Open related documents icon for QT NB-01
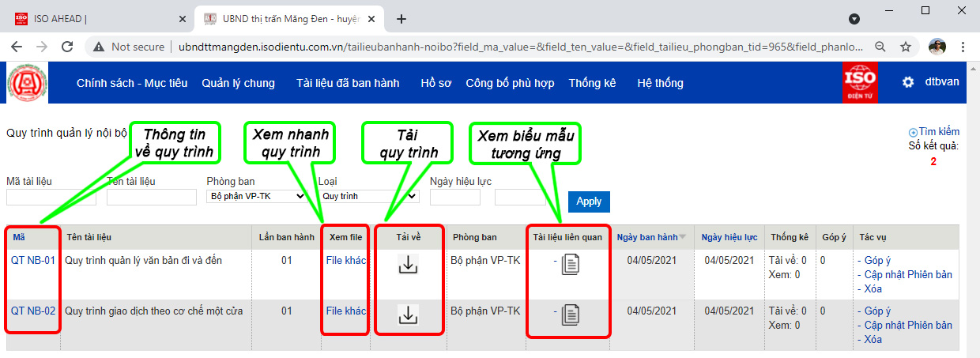 click(571, 266)
